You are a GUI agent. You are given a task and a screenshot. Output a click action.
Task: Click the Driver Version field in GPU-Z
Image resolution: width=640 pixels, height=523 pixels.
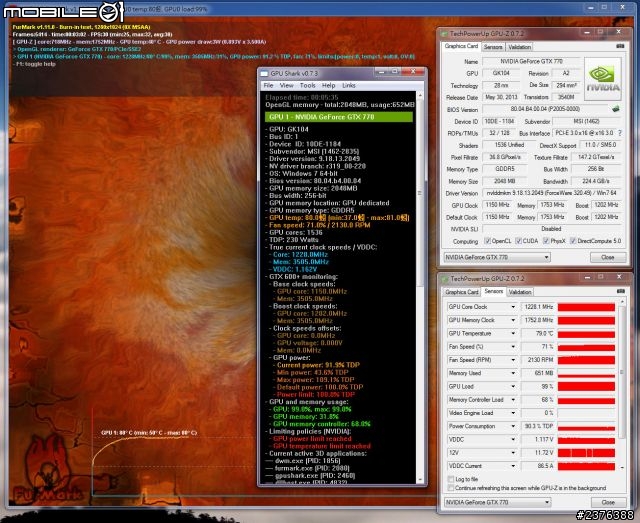[551, 193]
